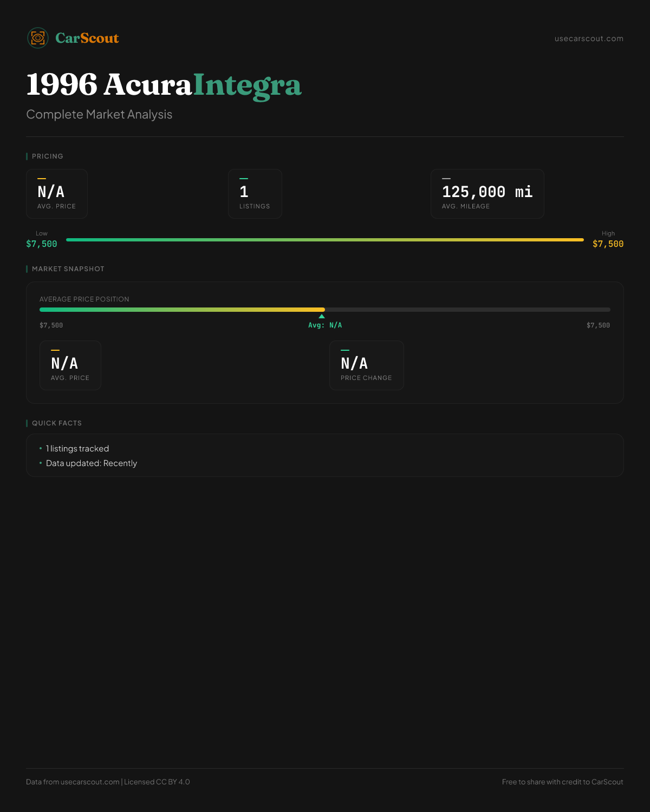Select the Listings count card
The width and height of the screenshot is (650, 812).
[255, 194]
